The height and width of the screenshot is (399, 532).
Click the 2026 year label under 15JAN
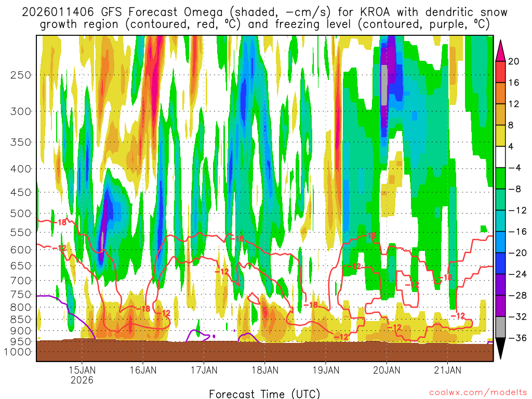coord(82,380)
